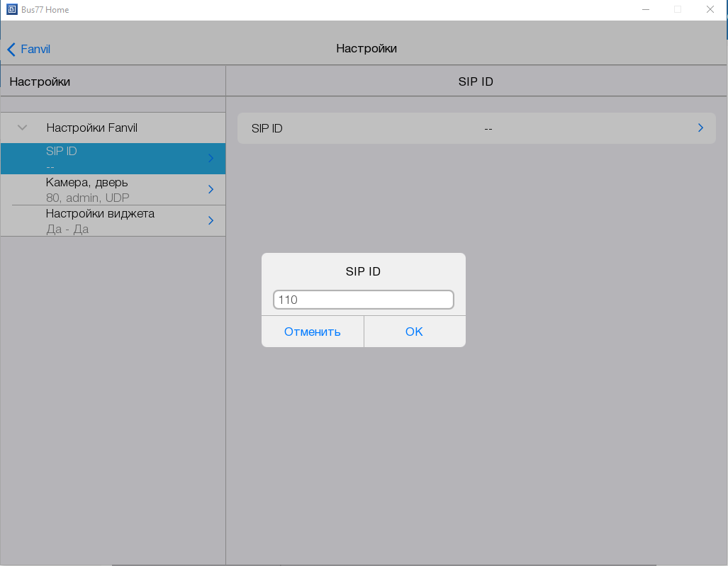
Task: Click the Bus77 Home app icon
Action: (x=11, y=10)
